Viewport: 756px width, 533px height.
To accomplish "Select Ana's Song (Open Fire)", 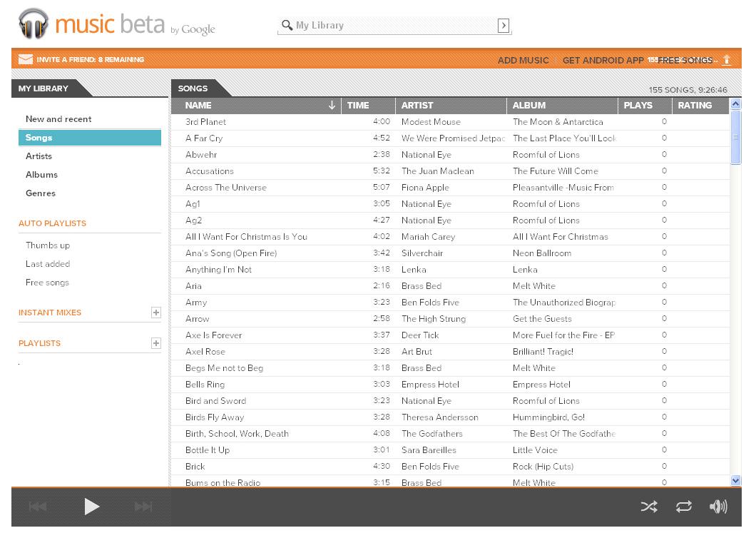I will tap(231, 253).
